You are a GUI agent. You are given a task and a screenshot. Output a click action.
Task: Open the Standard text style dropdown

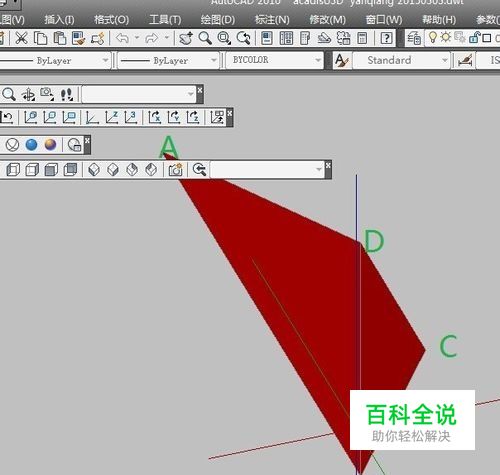click(x=401, y=61)
